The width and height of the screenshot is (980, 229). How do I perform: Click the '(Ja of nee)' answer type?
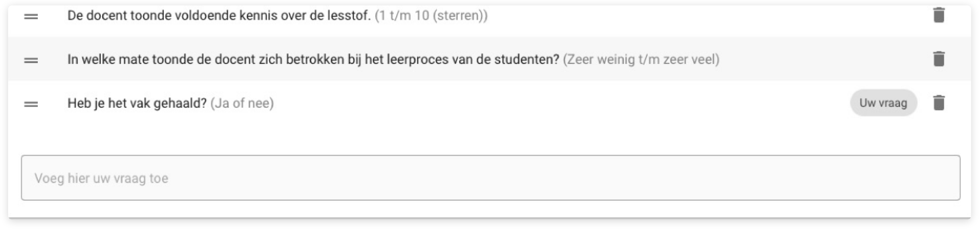click(x=242, y=103)
